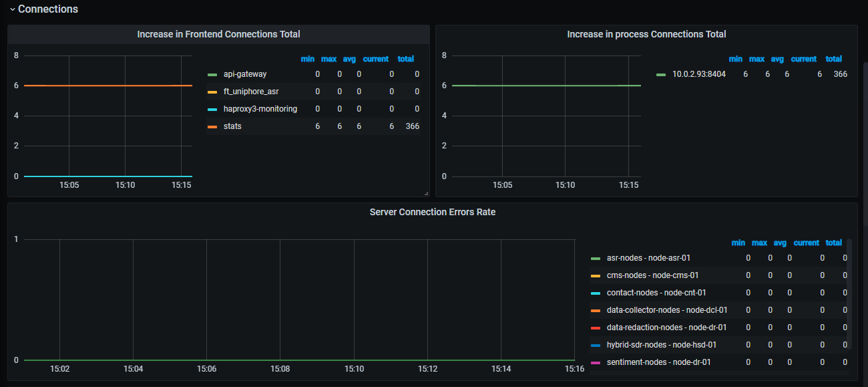Click the Connections row title
Viewport: 868px width, 387px height.
pos(48,9)
